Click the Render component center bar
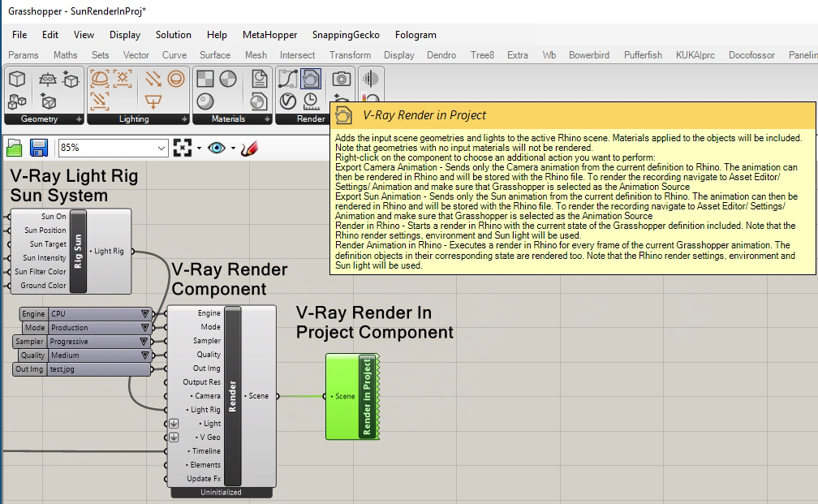This screenshot has height=504, width=818. coord(233,396)
